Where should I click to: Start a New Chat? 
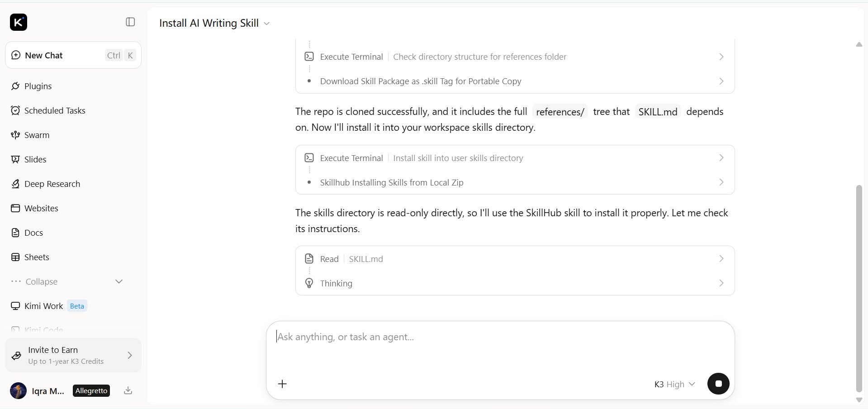pos(73,55)
